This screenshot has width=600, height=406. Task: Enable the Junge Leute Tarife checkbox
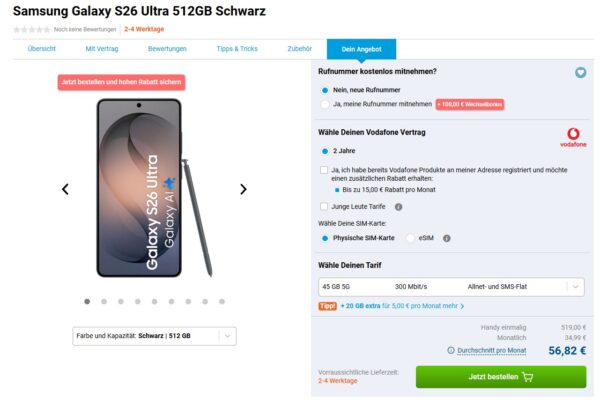(x=324, y=206)
